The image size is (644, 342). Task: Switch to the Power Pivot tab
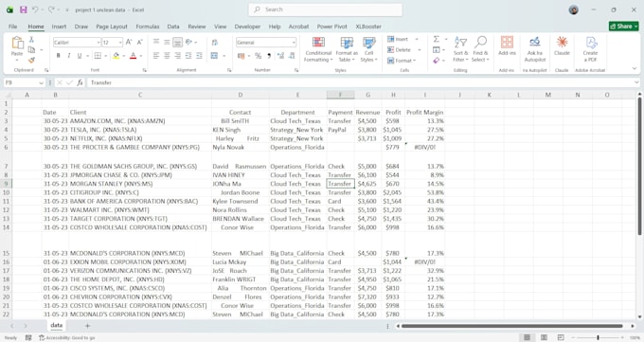[x=331, y=27]
